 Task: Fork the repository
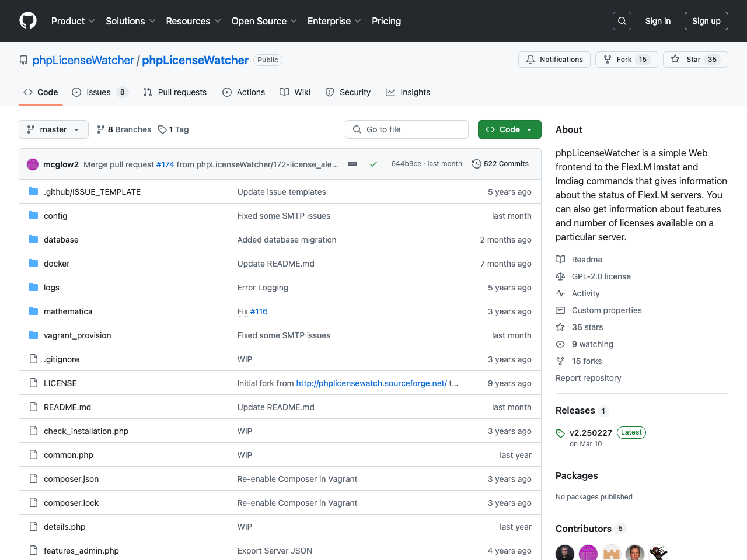pyautogui.click(x=627, y=60)
